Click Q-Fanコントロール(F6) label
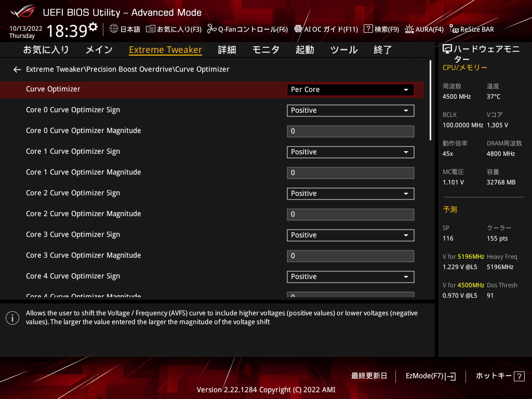 [x=253, y=29]
